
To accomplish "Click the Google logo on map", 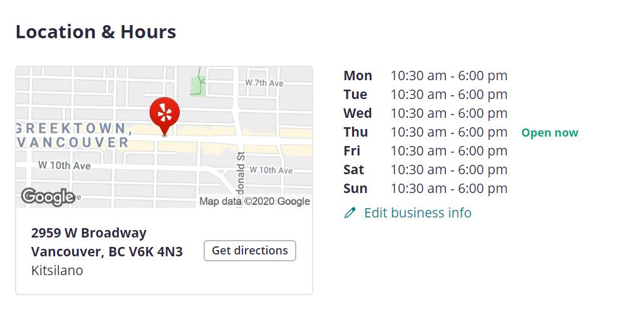I will click(x=48, y=197).
